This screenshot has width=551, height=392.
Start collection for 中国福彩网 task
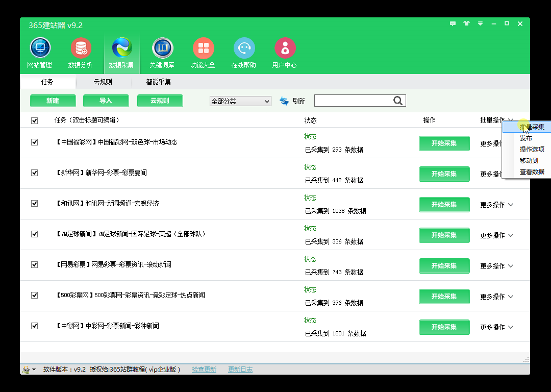tap(444, 143)
